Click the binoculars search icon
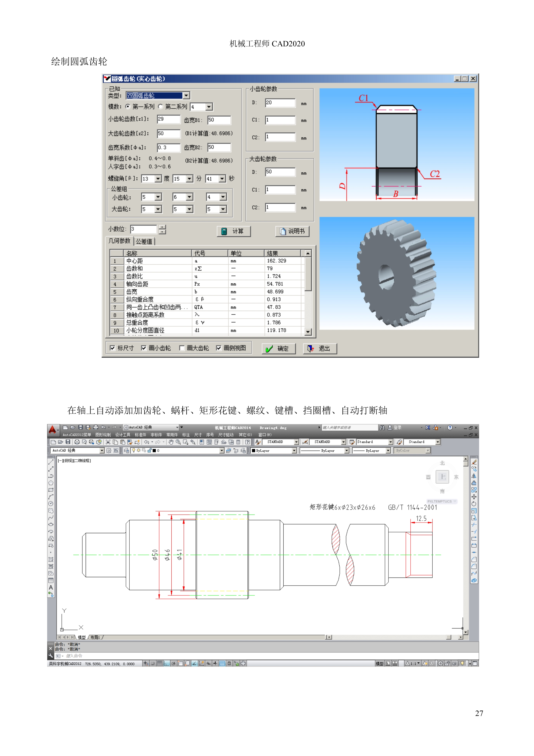534x756 pixels. point(382,427)
